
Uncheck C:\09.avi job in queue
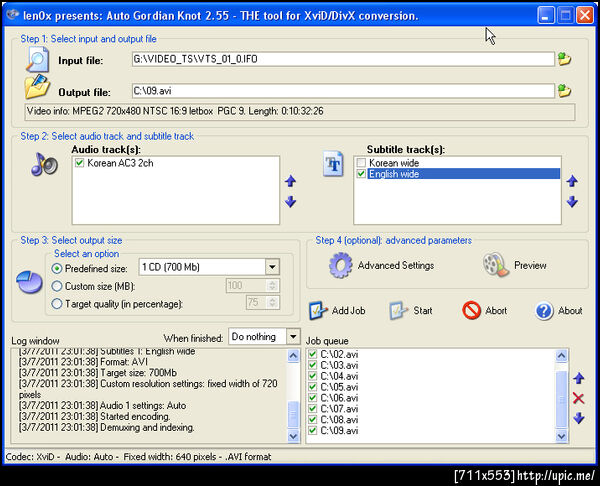(313, 430)
